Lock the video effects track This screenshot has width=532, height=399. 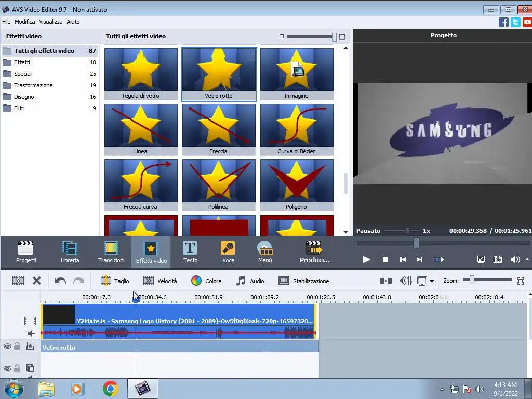[x=17, y=346]
